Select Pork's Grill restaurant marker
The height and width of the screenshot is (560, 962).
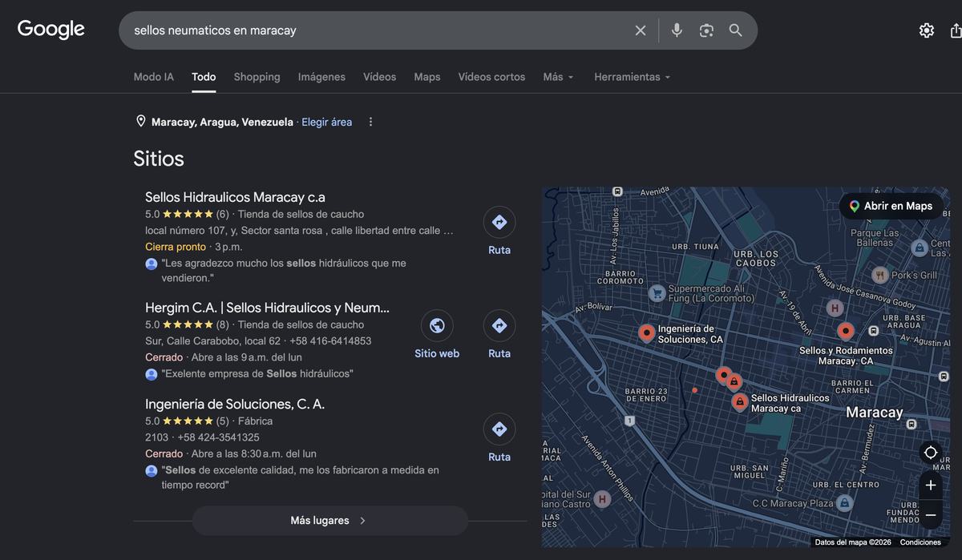click(x=880, y=275)
